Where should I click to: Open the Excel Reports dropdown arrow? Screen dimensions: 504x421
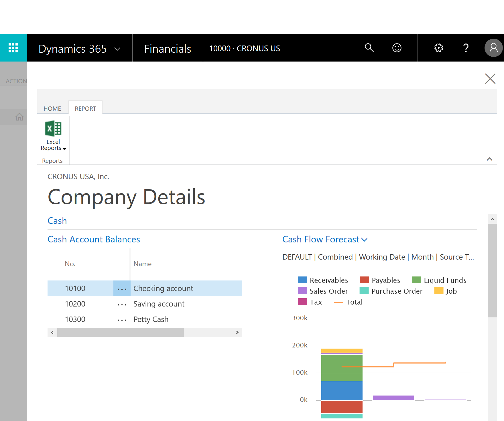tap(64, 149)
